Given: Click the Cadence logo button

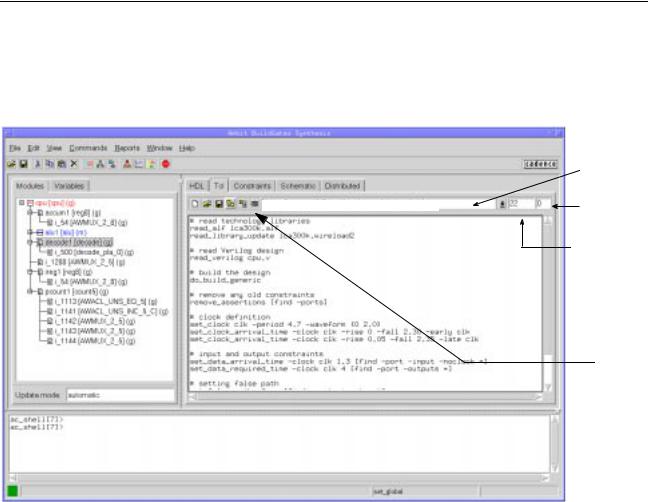Looking at the screenshot, I should [541, 164].
